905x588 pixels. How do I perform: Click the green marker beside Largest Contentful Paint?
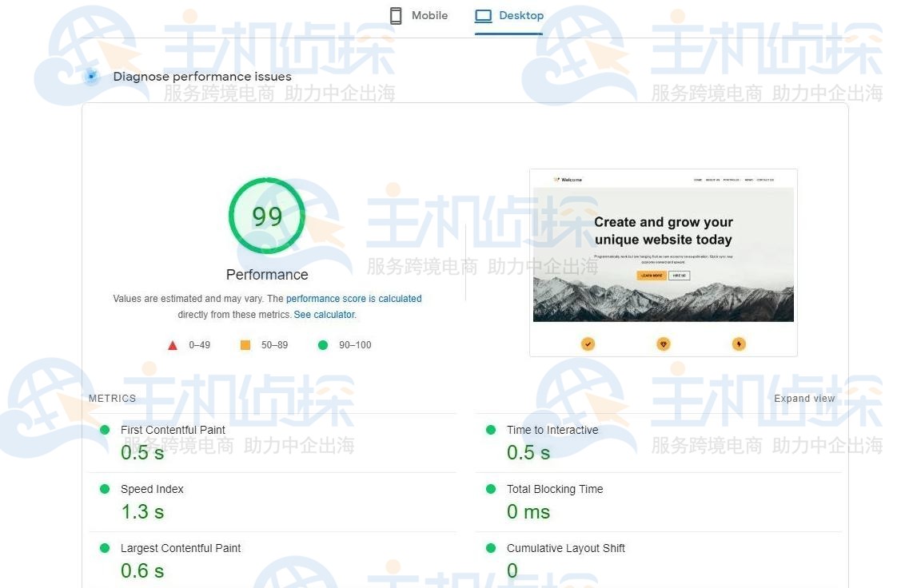104,547
